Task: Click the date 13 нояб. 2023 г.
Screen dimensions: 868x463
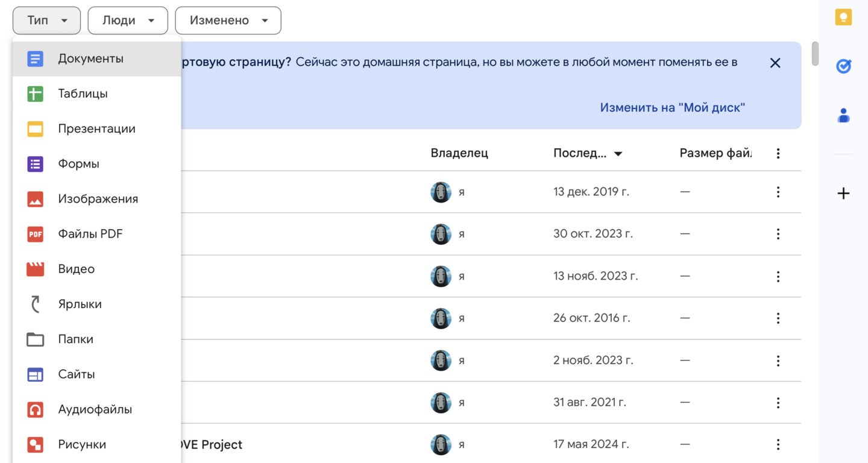Action: pos(596,276)
